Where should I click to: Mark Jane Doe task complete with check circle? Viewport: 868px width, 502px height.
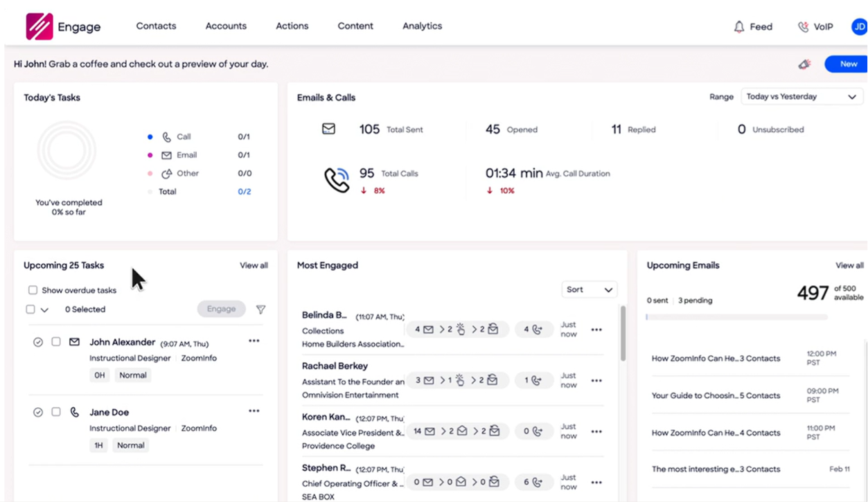click(38, 412)
